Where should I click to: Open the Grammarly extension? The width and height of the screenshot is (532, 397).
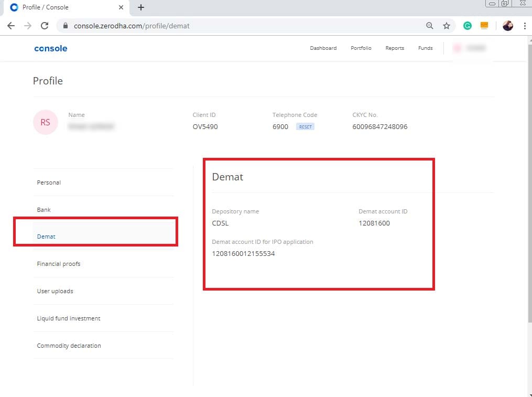[x=468, y=26]
